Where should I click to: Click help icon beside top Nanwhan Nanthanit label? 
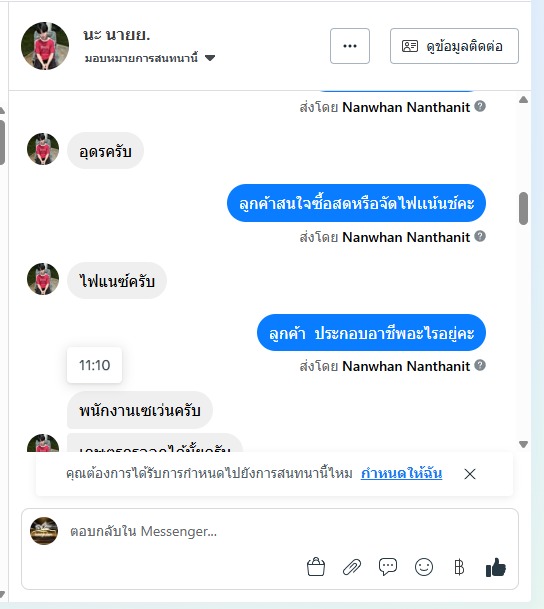pyautogui.click(x=480, y=106)
